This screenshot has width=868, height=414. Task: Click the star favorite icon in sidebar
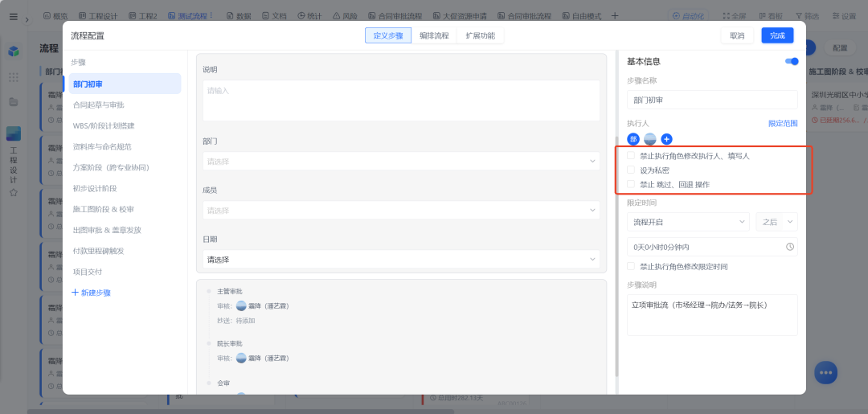pos(14,193)
